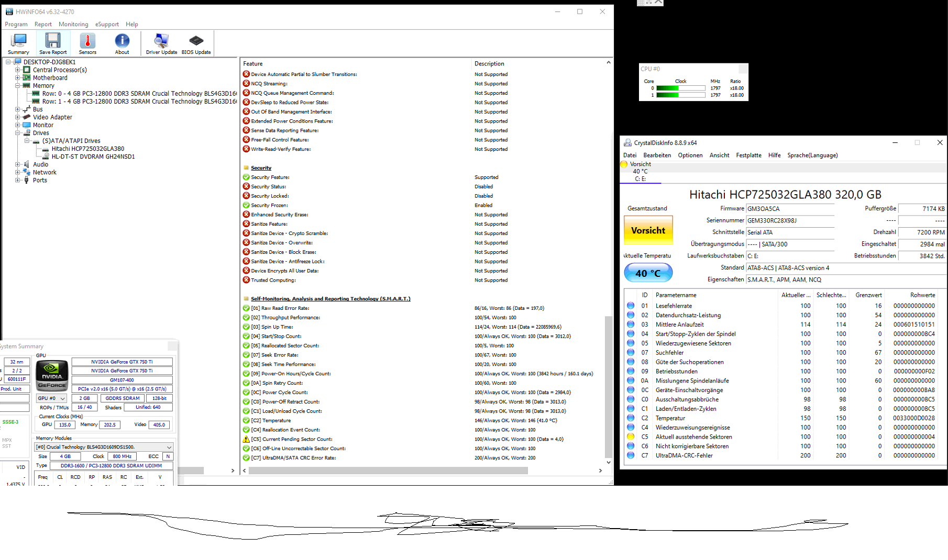Click the green check icon beside Spin Up Time
The width and height of the screenshot is (948, 560).
pyautogui.click(x=246, y=327)
